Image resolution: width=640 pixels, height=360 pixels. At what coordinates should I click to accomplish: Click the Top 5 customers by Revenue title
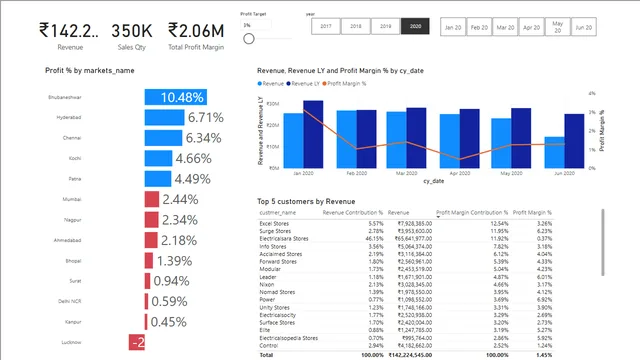pos(306,201)
